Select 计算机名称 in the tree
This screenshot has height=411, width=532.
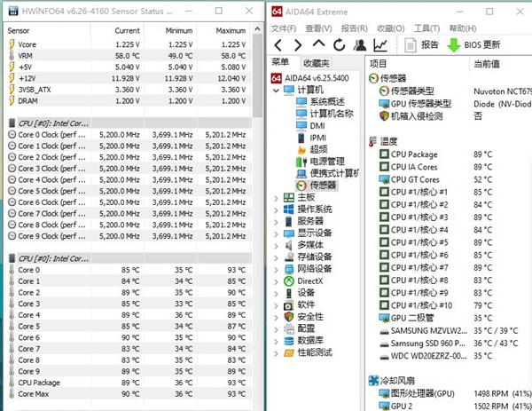(325, 114)
